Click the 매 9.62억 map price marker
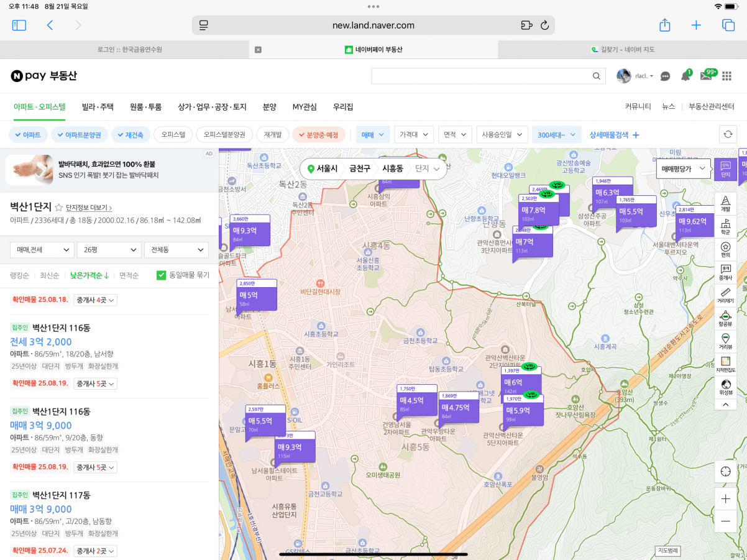The height and width of the screenshot is (560, 747). [x=695, y=221]
